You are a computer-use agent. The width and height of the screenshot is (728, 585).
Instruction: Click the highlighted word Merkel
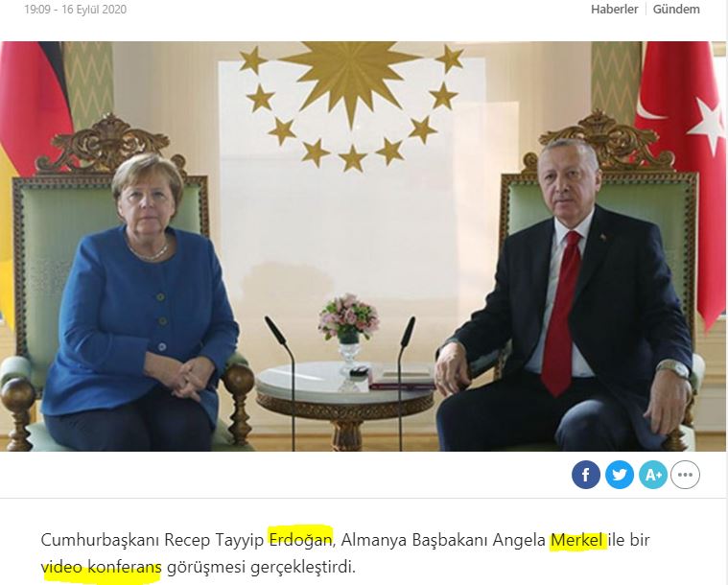[576, 540]
